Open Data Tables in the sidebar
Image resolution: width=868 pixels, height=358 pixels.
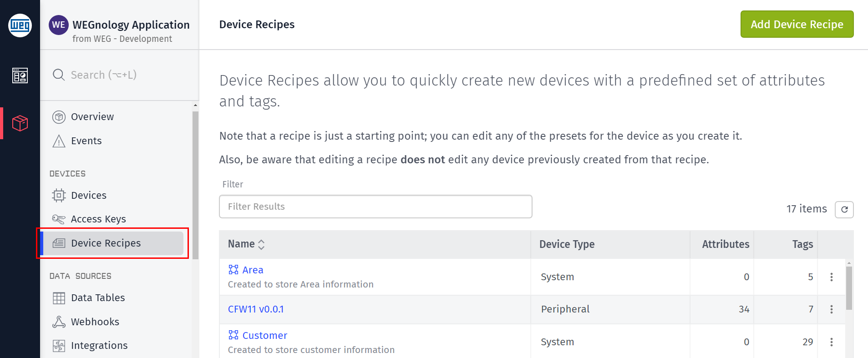(x=98, y=298)
